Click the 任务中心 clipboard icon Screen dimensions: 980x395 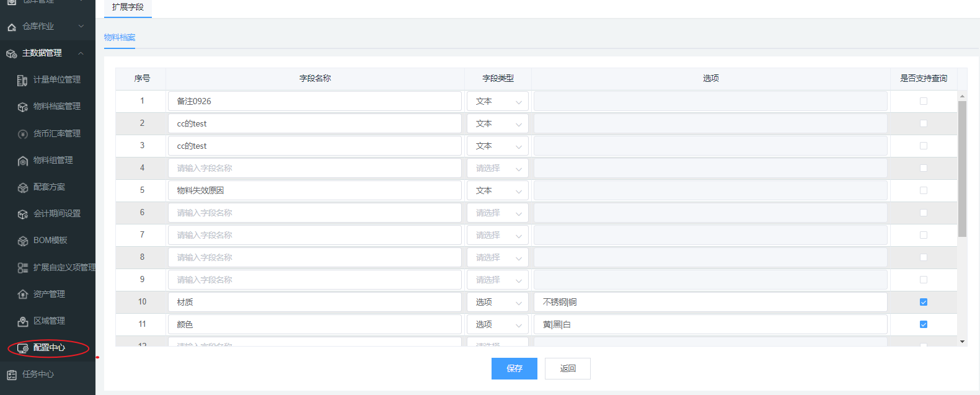pyautogui.click(x=11, y=375)
